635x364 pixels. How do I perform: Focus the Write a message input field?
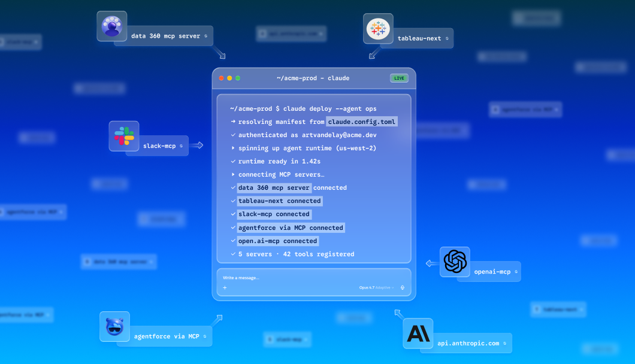pyautogui.click(x=314, y=282)
